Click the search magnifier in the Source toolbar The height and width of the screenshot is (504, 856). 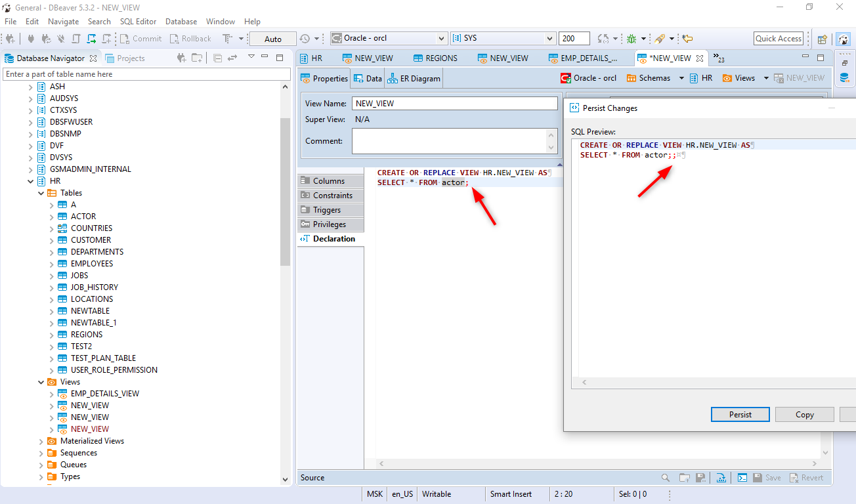pyautogui.click(x=665, y=477)
